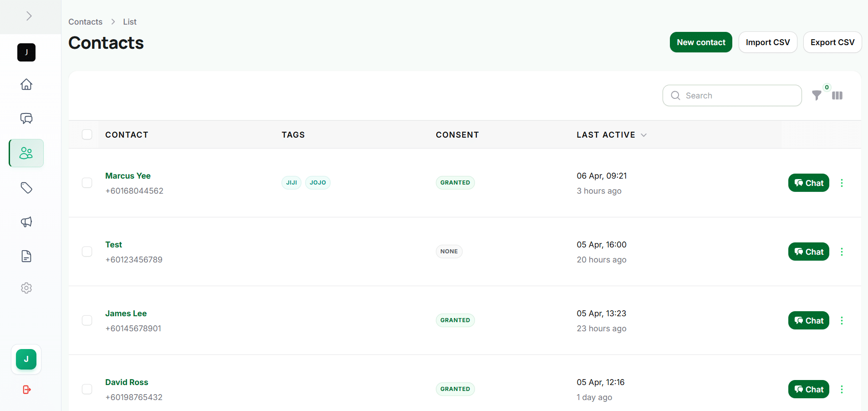Click the Export CSV button
This screenshot has height=411, width=868.
pos(832,42)
